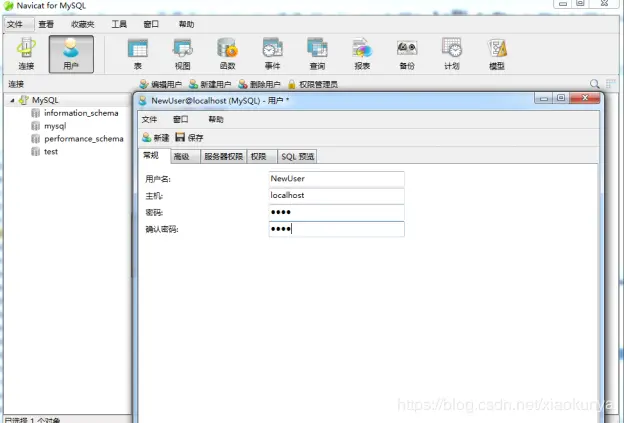Click 删除用户 delete user button
This screenshot has width=624, height=423.
(259, 84)
